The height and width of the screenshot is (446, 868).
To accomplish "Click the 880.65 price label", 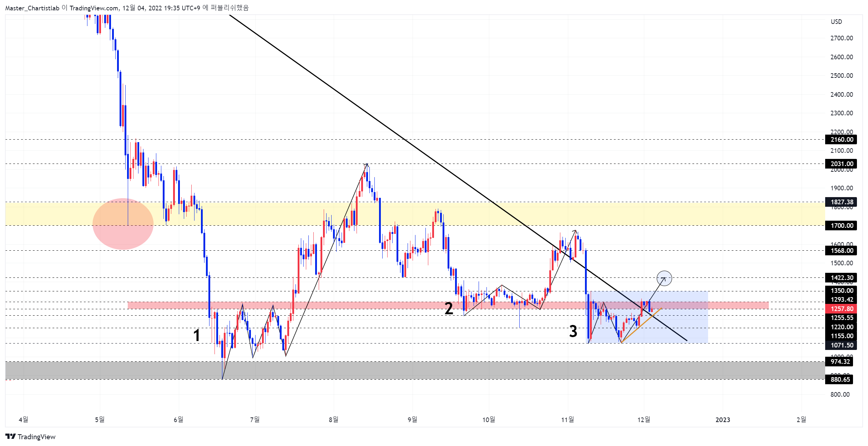I will coord(839,380).
